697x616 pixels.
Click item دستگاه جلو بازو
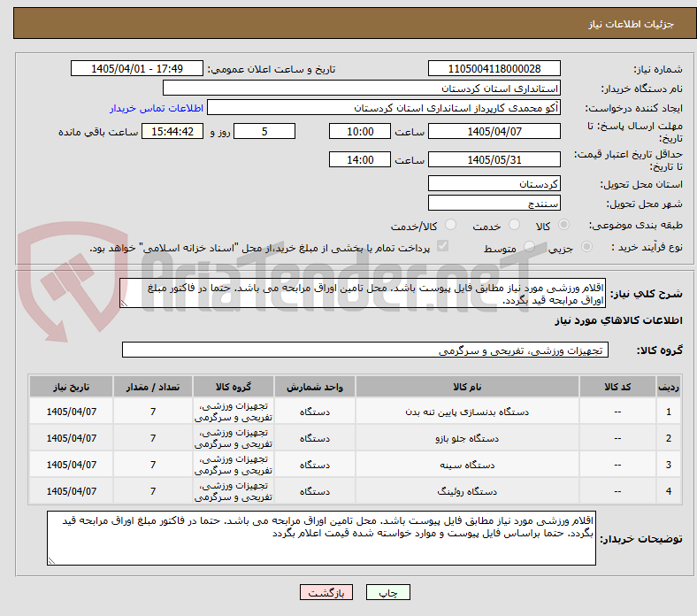click(x=467, y=438)
